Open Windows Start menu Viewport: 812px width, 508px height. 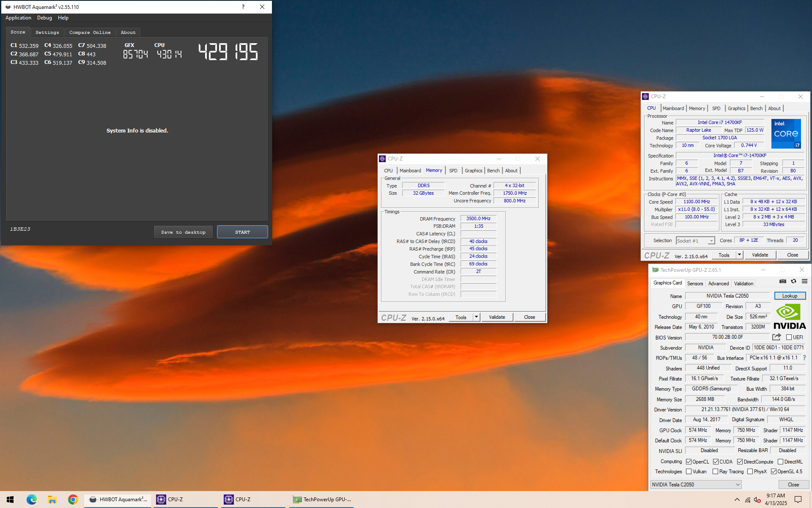point(10,500)
